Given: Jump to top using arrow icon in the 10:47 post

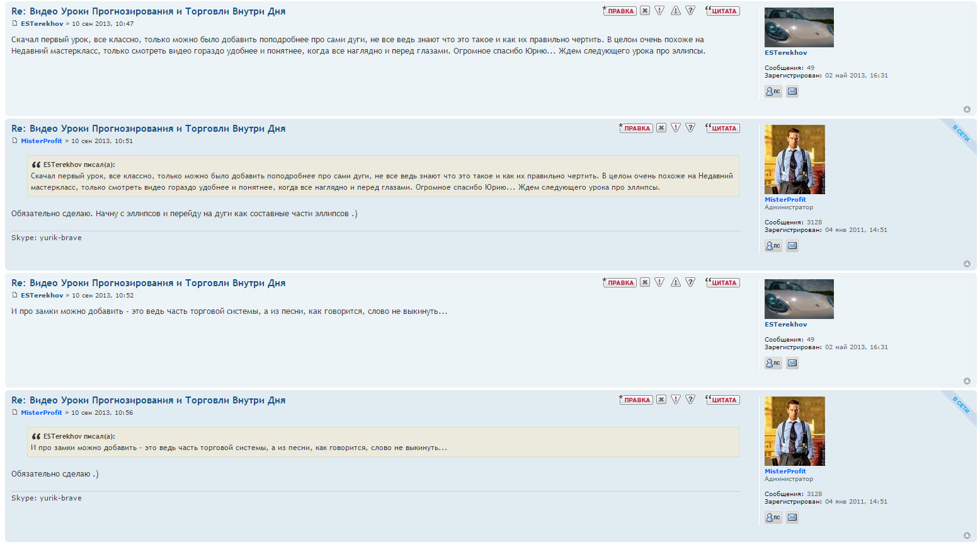Looking at the screenshot, I should (x=967, y=110).
